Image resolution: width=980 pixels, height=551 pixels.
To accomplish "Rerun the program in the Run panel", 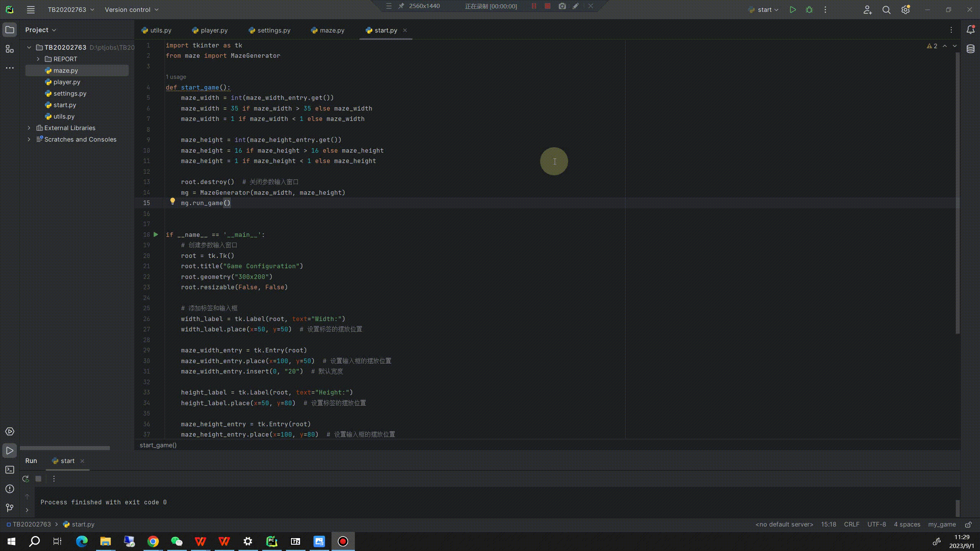I will click(25, 478).
